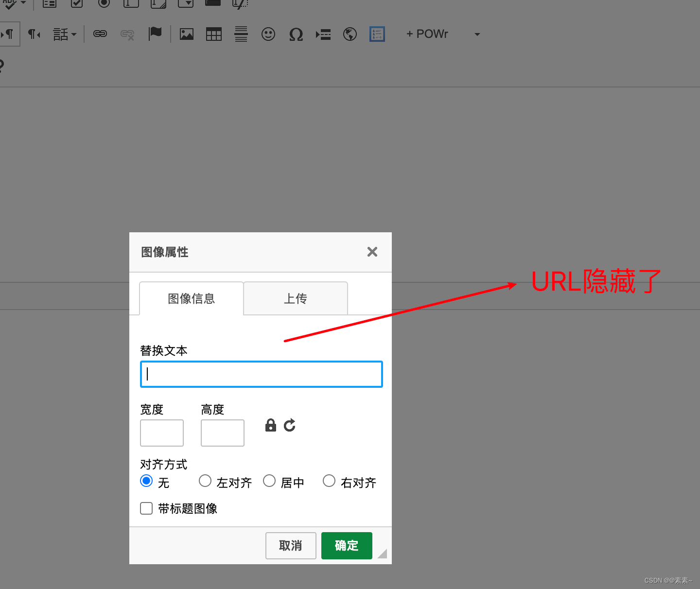Click the dialog resize handle corner

click(x=383, y=554)
